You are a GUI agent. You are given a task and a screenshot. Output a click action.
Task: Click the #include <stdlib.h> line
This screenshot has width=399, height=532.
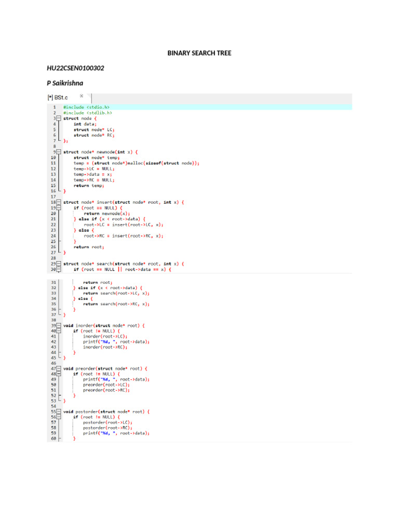(x=87, y=113)
